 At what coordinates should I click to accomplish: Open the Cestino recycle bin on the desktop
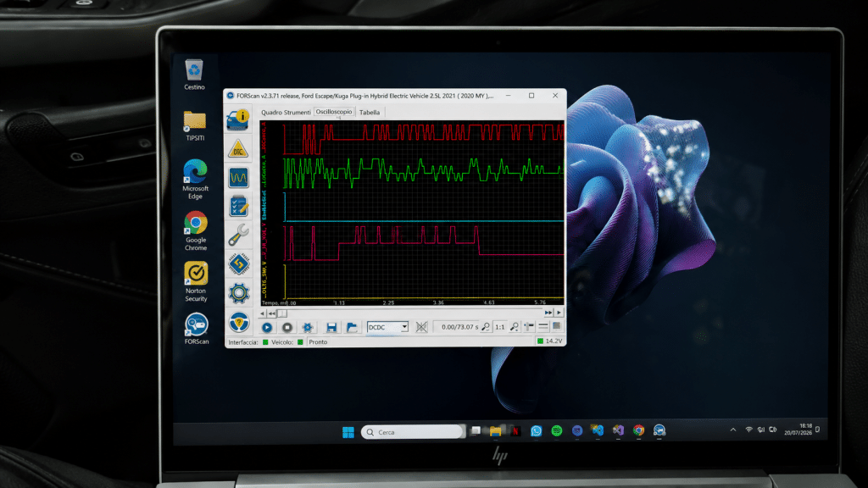point(194,75)
